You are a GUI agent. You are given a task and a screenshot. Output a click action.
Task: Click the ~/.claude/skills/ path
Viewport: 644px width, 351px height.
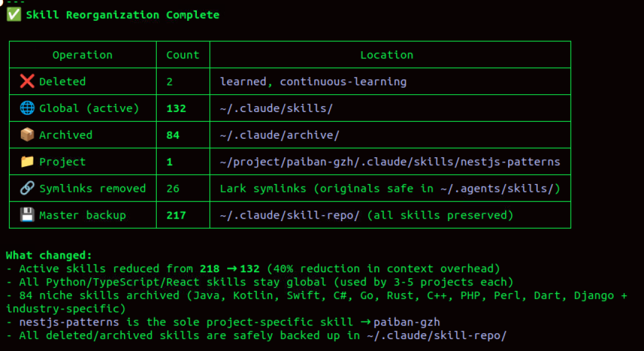277,108
